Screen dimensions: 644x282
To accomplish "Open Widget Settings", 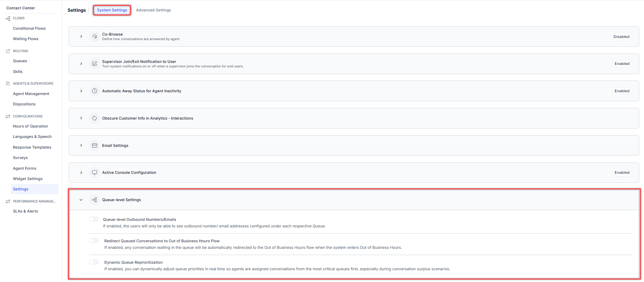I will [x=28, y=179].
